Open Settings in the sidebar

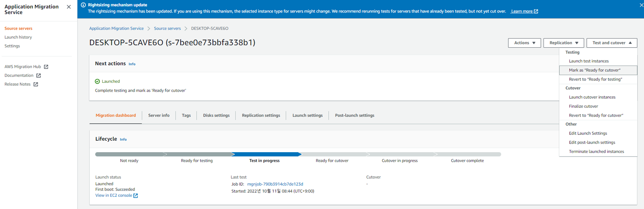pyautogui.click(x=12, y=46)
